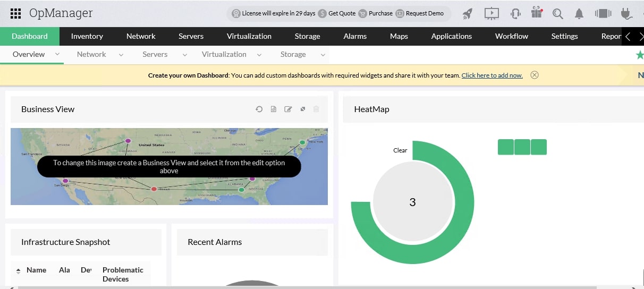
Task: Open the video presentation screen icon
Action: click(x=492, y=13)
